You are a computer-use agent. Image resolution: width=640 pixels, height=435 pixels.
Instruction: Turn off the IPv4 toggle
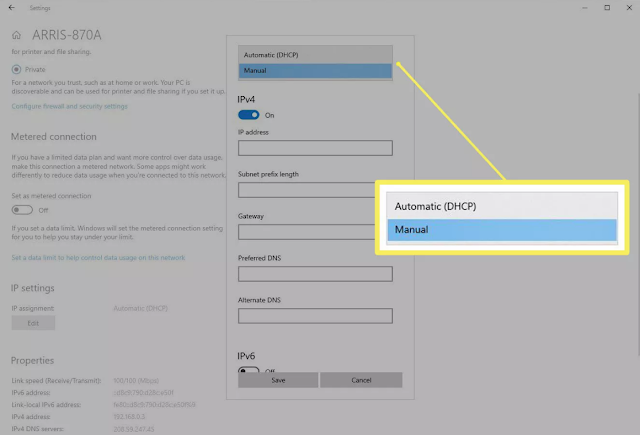click(x=249, y=115)
